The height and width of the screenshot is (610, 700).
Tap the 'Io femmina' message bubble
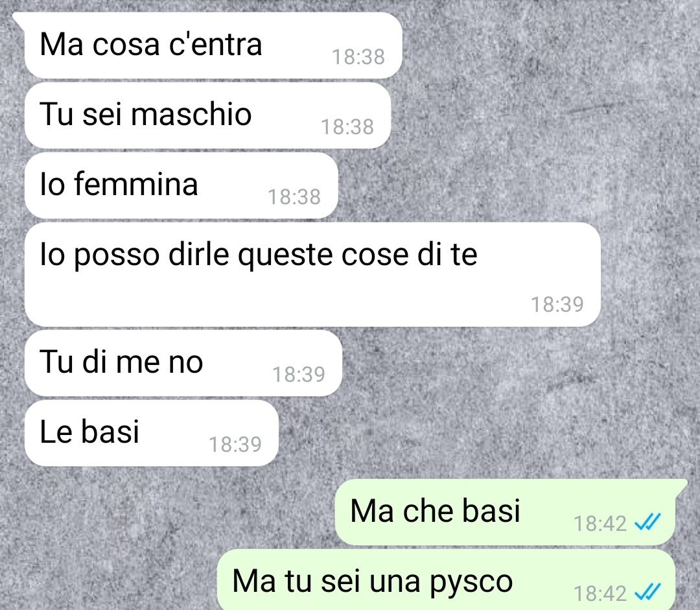[x=181, y=185]
